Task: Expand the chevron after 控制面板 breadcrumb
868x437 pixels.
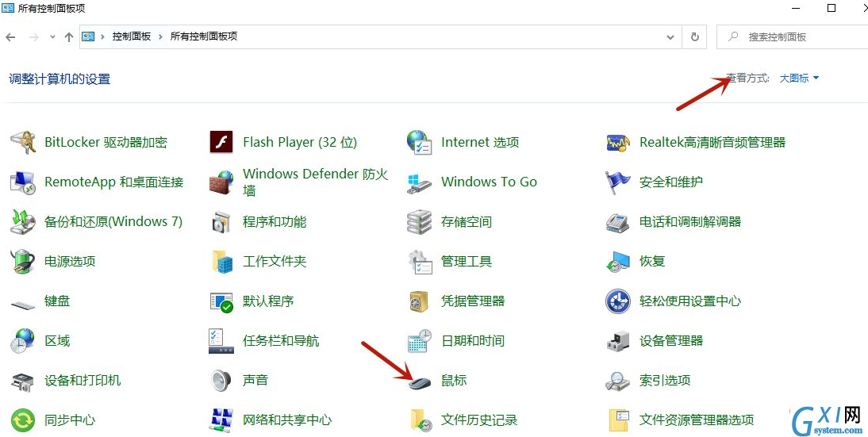Action: click(160, 36)
